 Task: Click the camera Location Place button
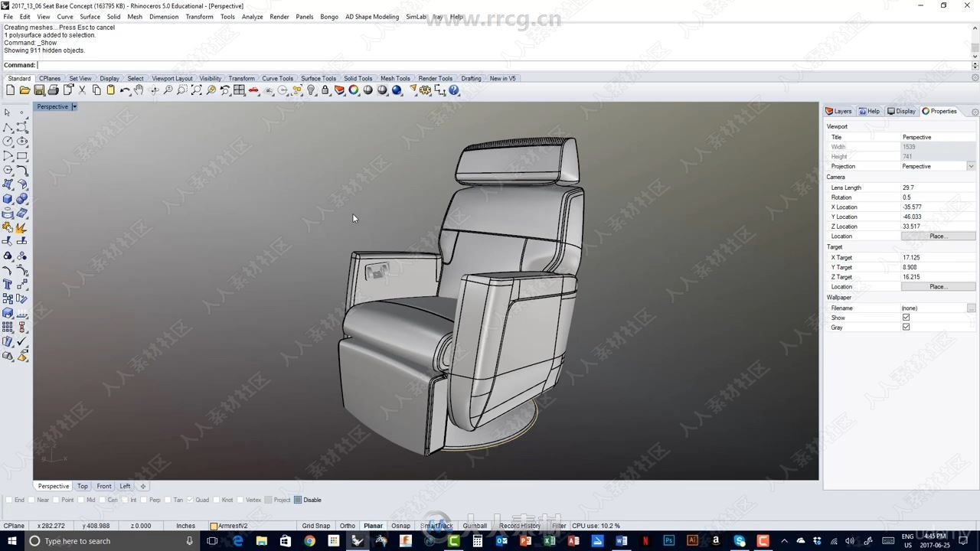coord(938,236)
